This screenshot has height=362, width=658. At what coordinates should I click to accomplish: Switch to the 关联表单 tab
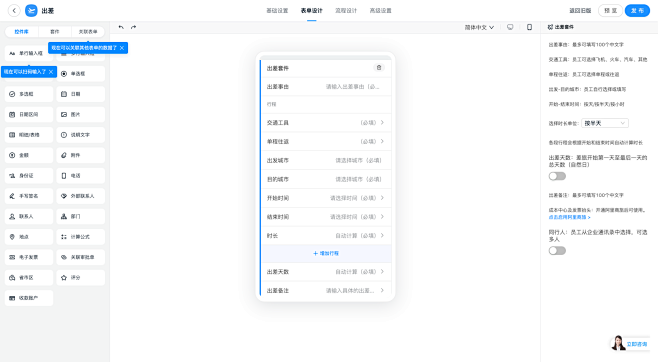[88, 31]
